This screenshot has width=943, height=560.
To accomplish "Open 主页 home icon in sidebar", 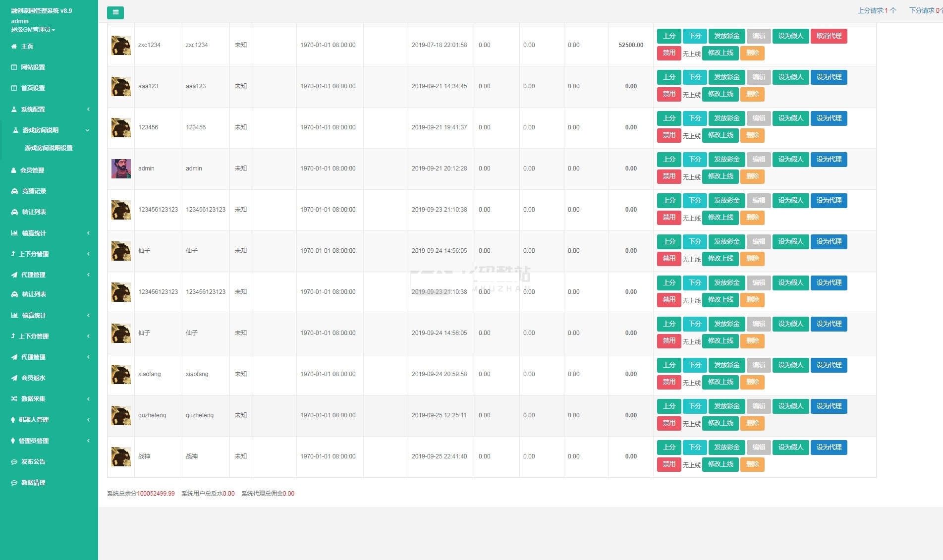I will coord(14,47).
